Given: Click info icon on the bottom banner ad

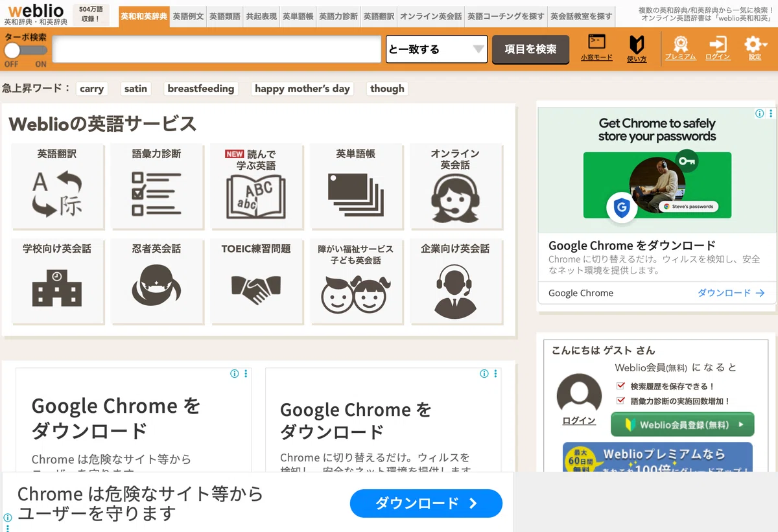Looking at the screenshot, I should 8,518.
